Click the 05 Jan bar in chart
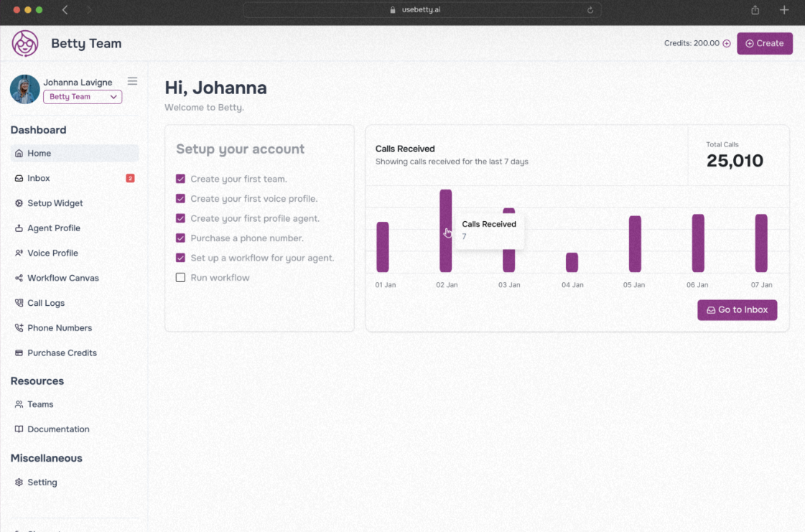This screenshot has height=532, width=805. [635, 244]
